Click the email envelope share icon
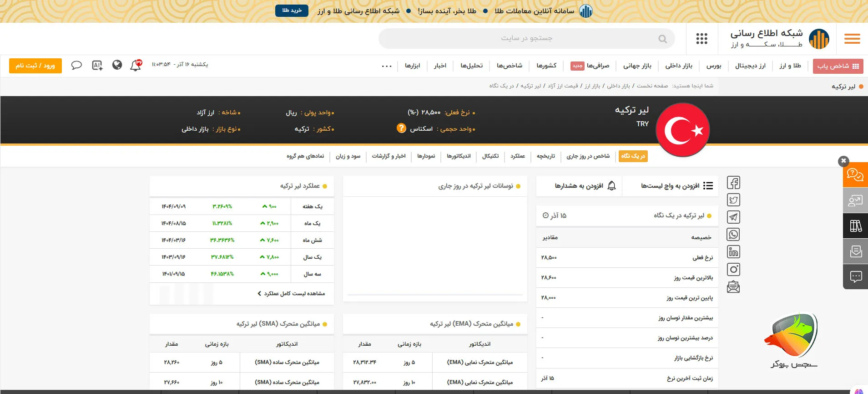 733,287
